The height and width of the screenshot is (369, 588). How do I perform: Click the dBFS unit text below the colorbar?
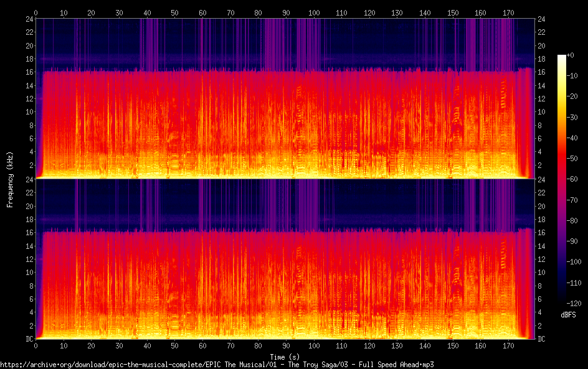pos(568,315)
